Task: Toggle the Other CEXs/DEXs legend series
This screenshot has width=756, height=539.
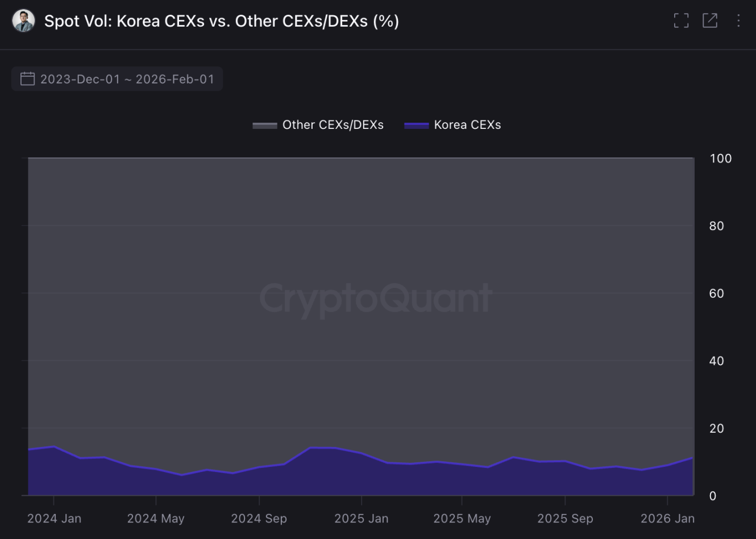Action: point(333,125)
